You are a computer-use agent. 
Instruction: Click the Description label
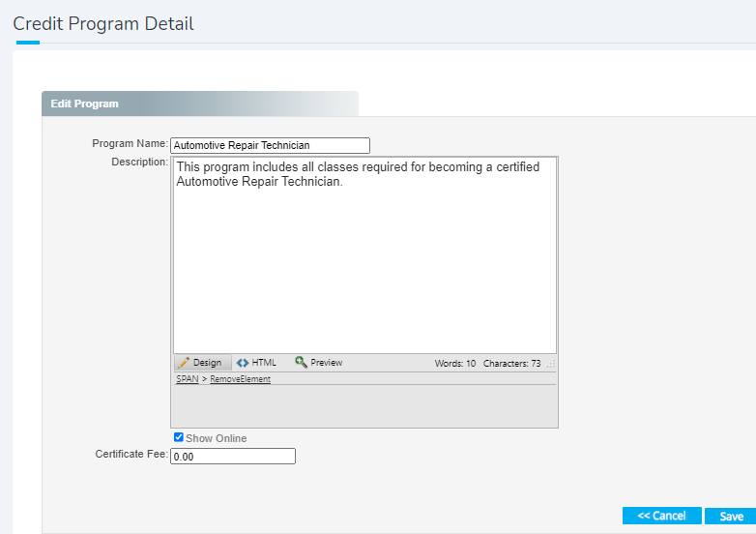click(x=140, y=163)
